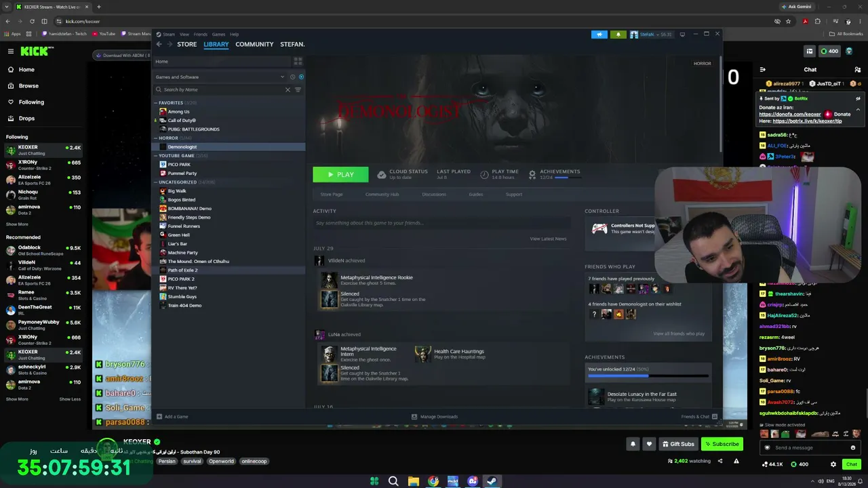Collapse the FAVORITES category in Steam
The width and height of the screenshot is (868, 488).
pos(155,103)
